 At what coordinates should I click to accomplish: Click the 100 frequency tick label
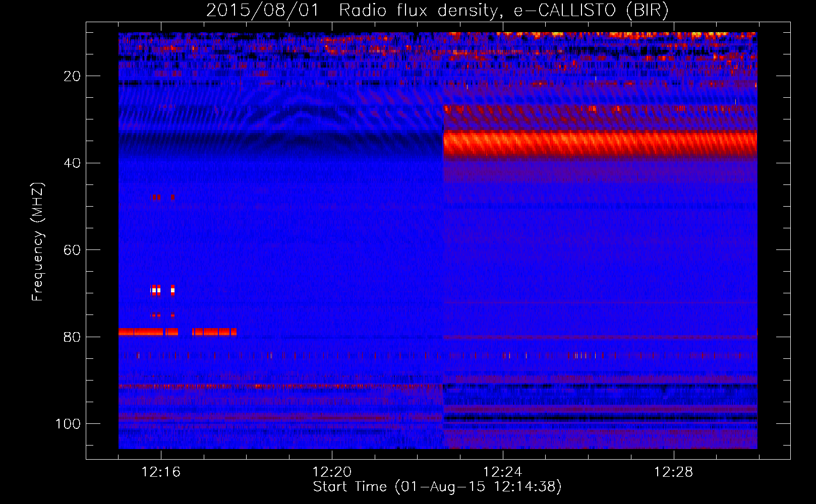pos(68,424)
